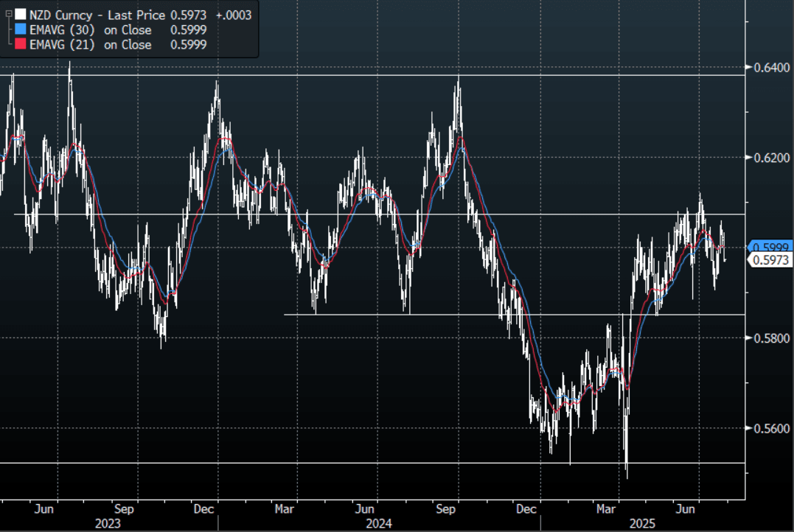
Task: Click the 2025 year label on time axis
Action: point(642,523)
